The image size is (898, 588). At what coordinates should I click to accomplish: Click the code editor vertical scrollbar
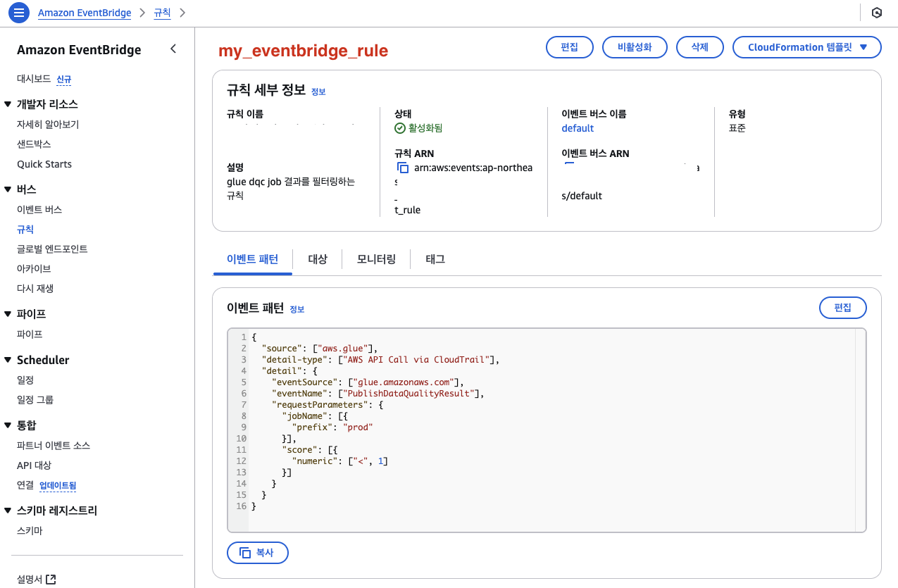point(861,430)
